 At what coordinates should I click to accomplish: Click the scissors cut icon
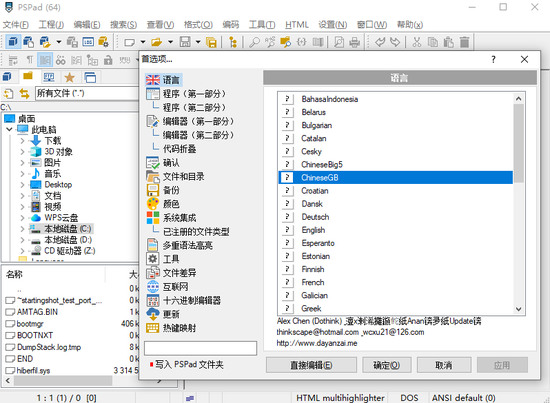click(x=417, y=42)
